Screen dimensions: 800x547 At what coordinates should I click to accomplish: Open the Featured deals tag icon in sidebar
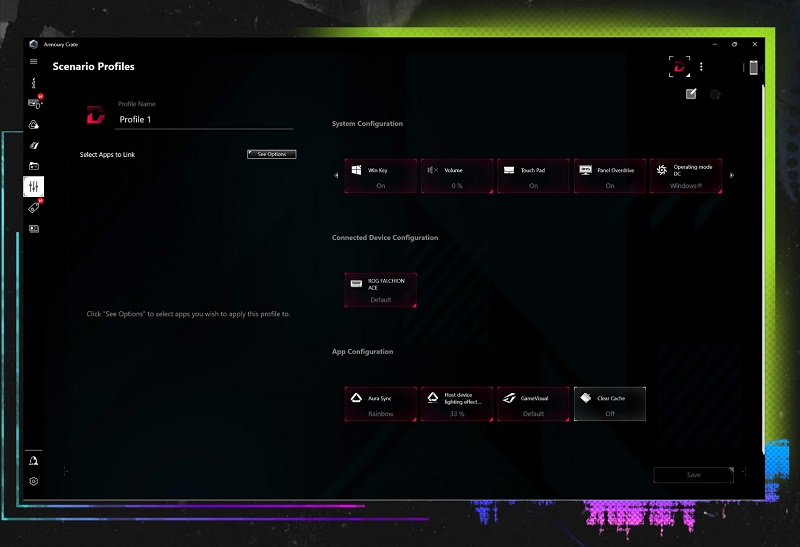pos(35,207)
